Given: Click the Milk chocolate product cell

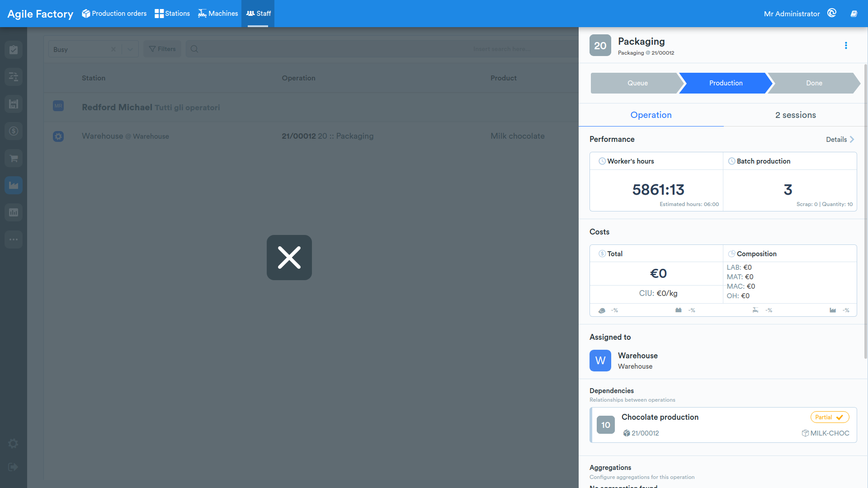Looking at the screenshot, I should (x=518, y=136).
